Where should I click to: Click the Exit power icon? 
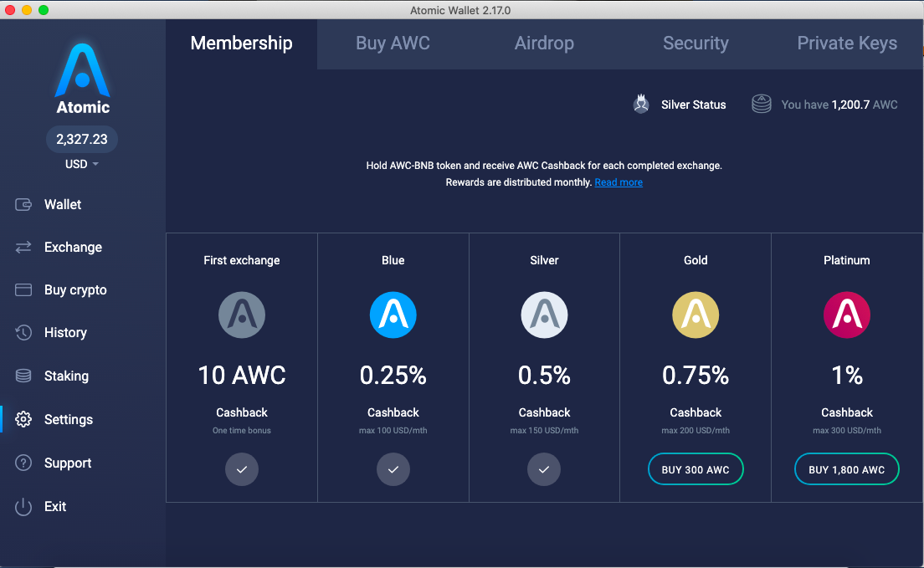click(x=23, y=506)
